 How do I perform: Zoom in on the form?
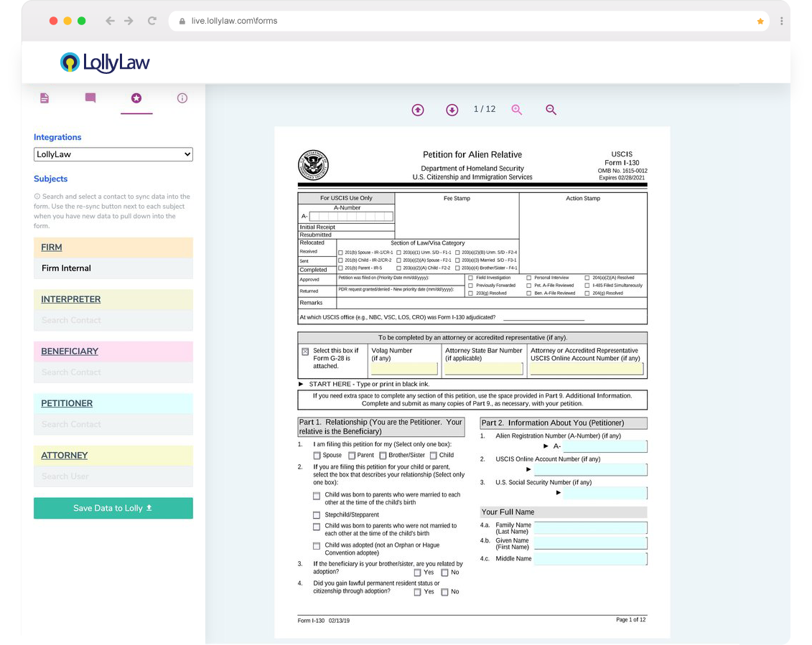pyautogui.click(x=517, y=110)
